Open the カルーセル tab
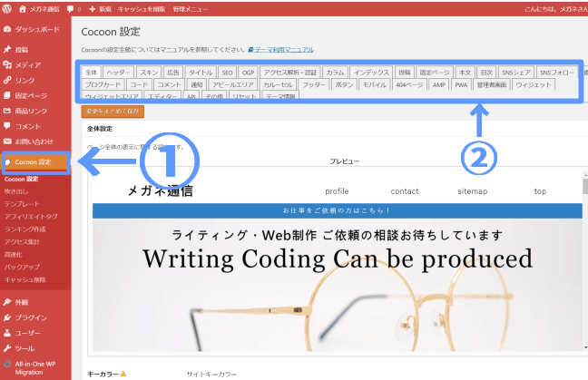Viewport: 588px width, 380px height. coord(278,84)
